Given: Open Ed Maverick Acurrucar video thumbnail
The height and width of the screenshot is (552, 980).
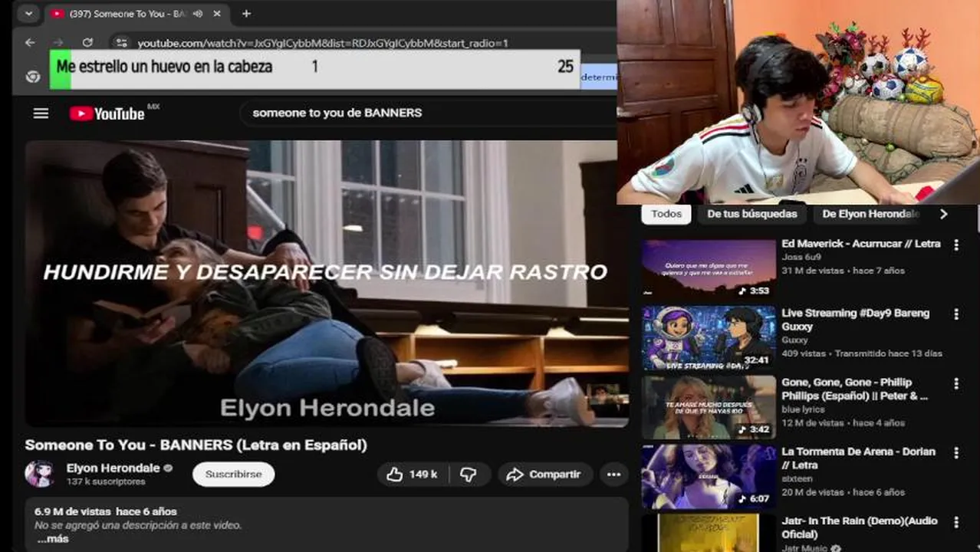Looking at the screenshot, I should point(709,268).
